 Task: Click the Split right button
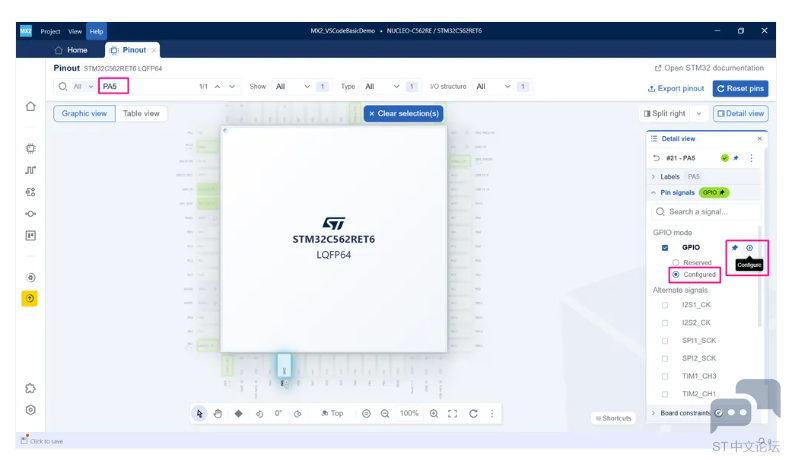665,114
